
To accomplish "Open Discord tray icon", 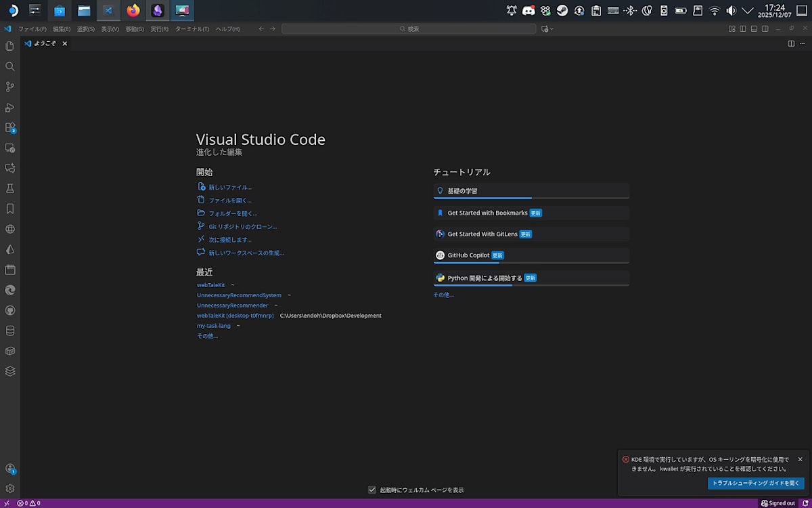I will pos(528,10).
